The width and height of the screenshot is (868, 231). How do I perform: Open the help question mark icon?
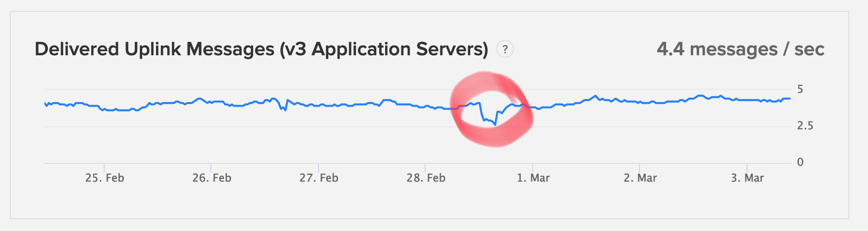click(x=505, y=49)
